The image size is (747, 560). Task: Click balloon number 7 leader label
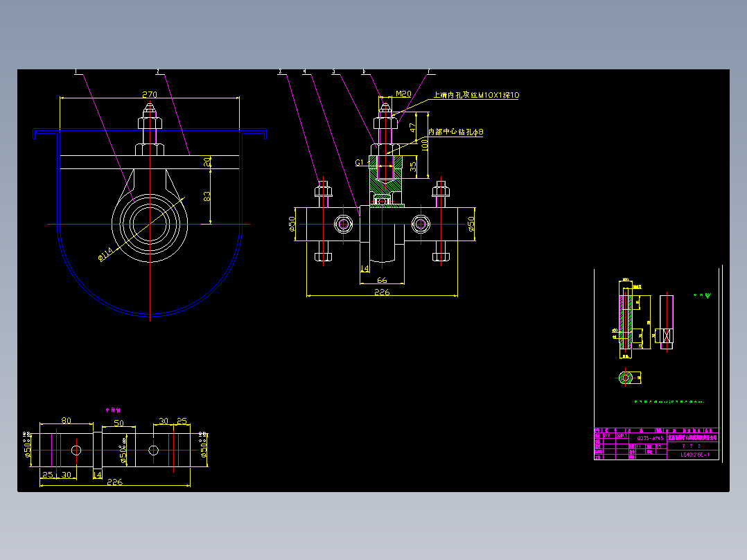pos(429,71)
